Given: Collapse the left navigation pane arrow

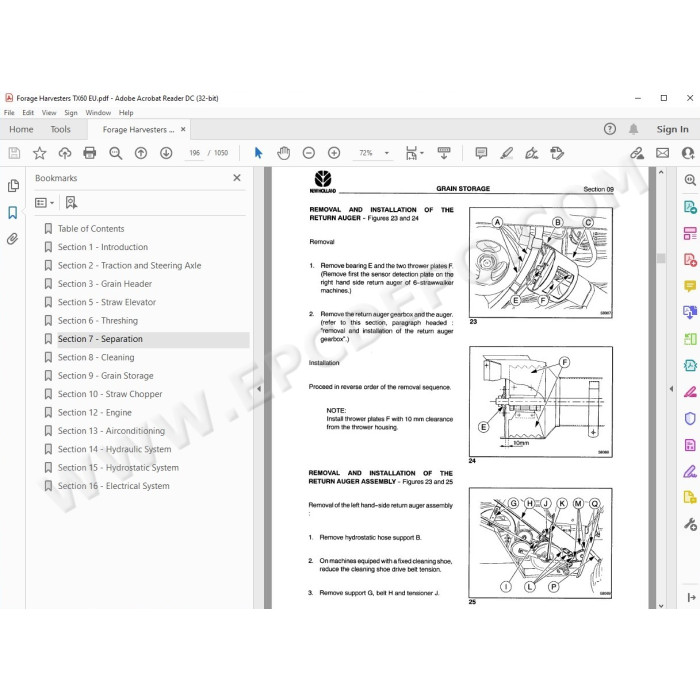Looking at the screenshot, I should (x=259, y=388).
